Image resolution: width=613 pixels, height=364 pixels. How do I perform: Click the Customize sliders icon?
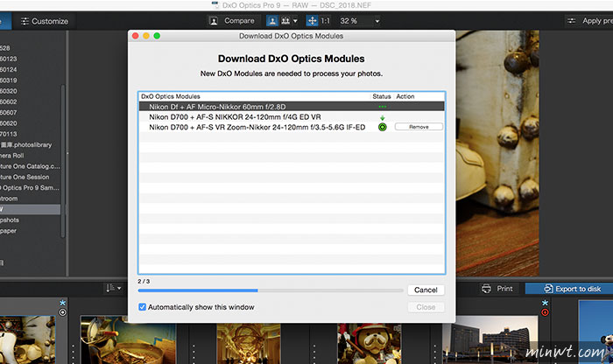coord(25,21)
